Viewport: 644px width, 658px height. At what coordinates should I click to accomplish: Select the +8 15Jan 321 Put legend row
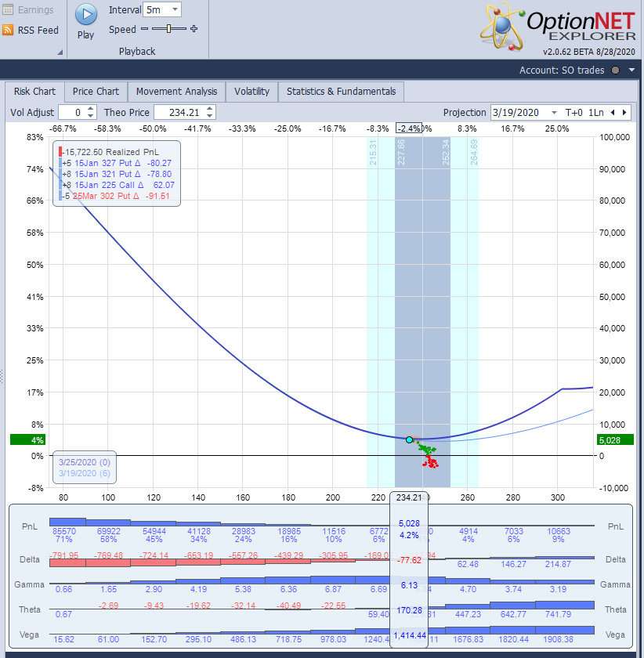116,174
